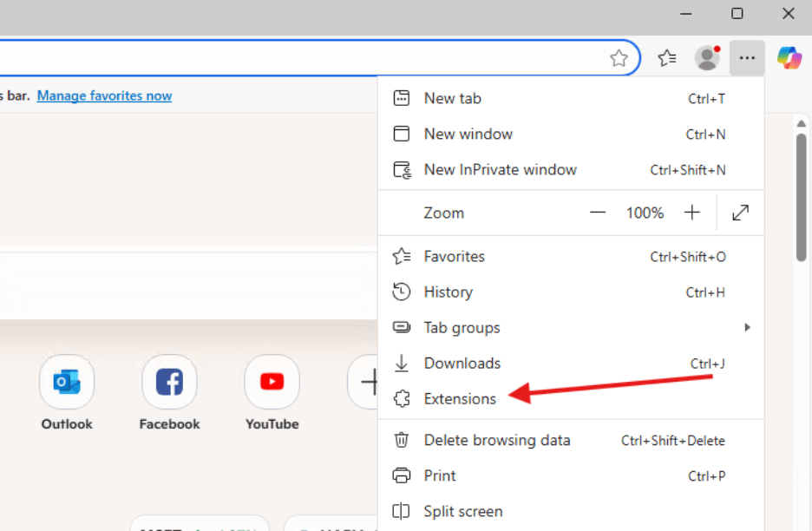Decrease page zoom with the minus control

click(597, 213)
